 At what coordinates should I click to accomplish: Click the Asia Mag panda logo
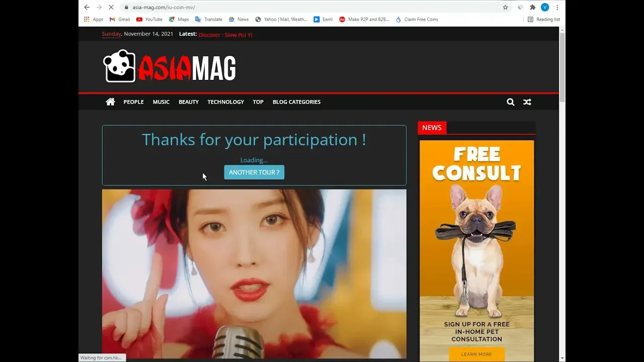pos(170,66)
